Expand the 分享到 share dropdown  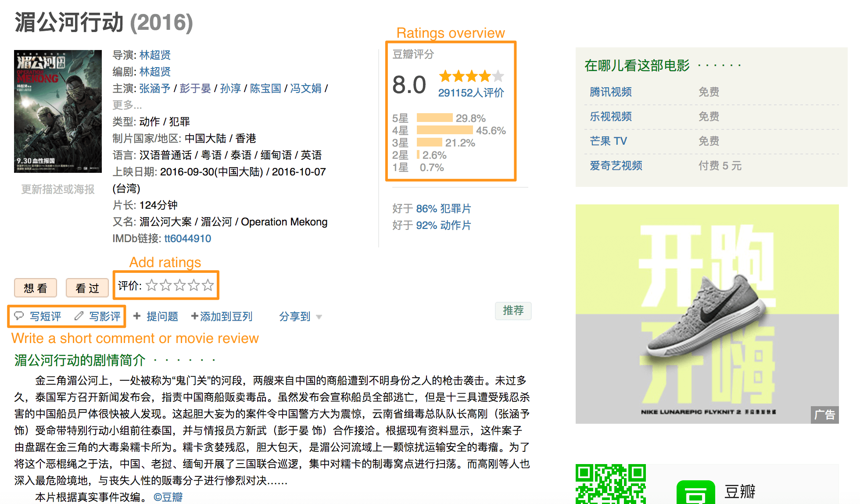click(301, 316)
